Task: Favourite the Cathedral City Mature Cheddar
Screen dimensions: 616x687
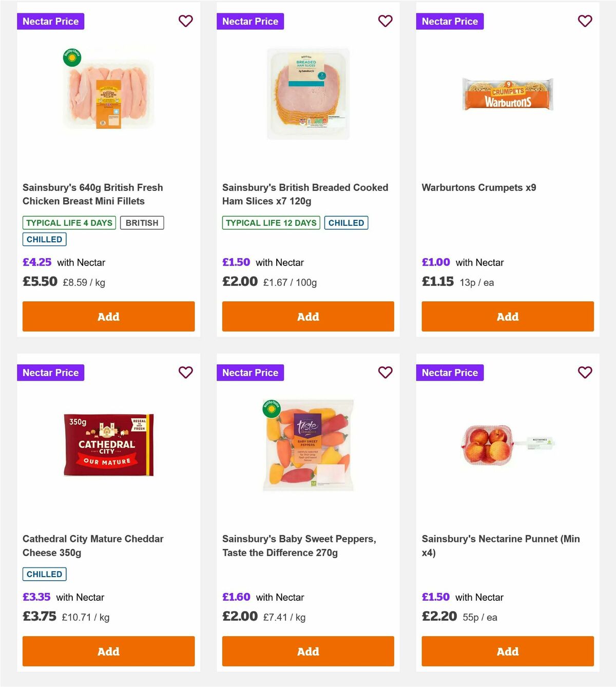Action: 185,372
